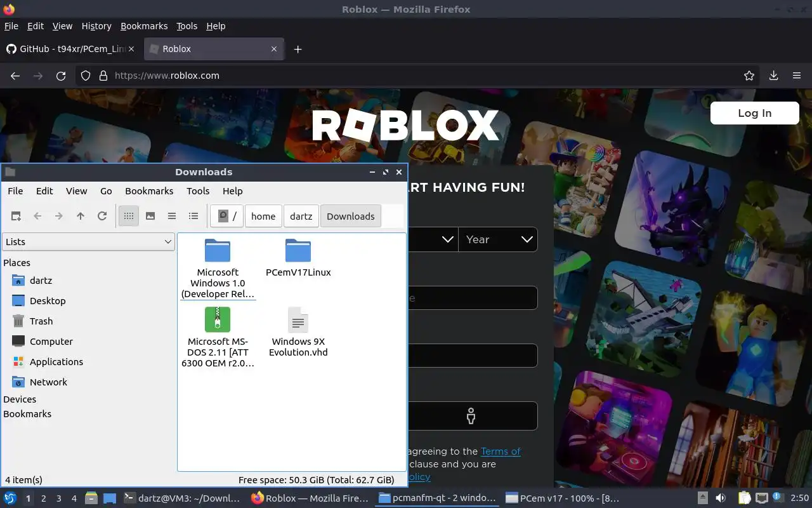Screen dimensions: 812x508
Task: Click the Downloads path segment
Action: click(x=351, y=216)
